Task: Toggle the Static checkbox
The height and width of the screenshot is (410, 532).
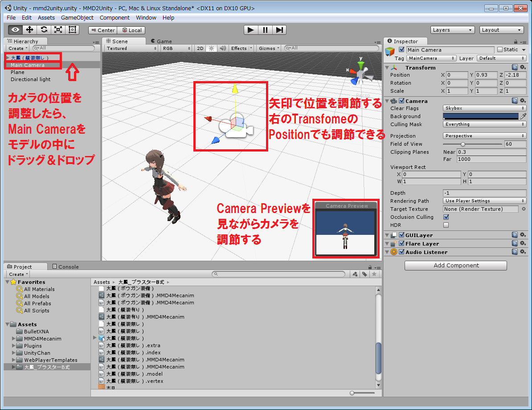Action: click(500, 49)
